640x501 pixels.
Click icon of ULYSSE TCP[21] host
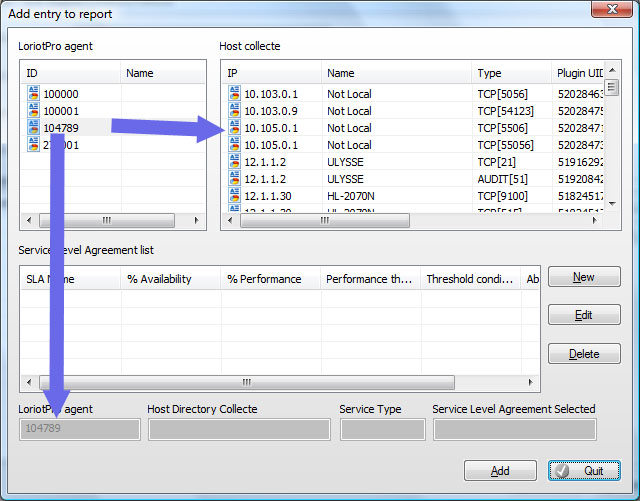click(233, 162)
